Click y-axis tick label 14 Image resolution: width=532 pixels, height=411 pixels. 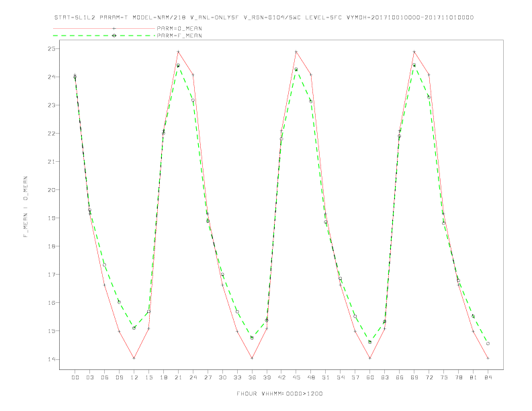tap(52, 359)
